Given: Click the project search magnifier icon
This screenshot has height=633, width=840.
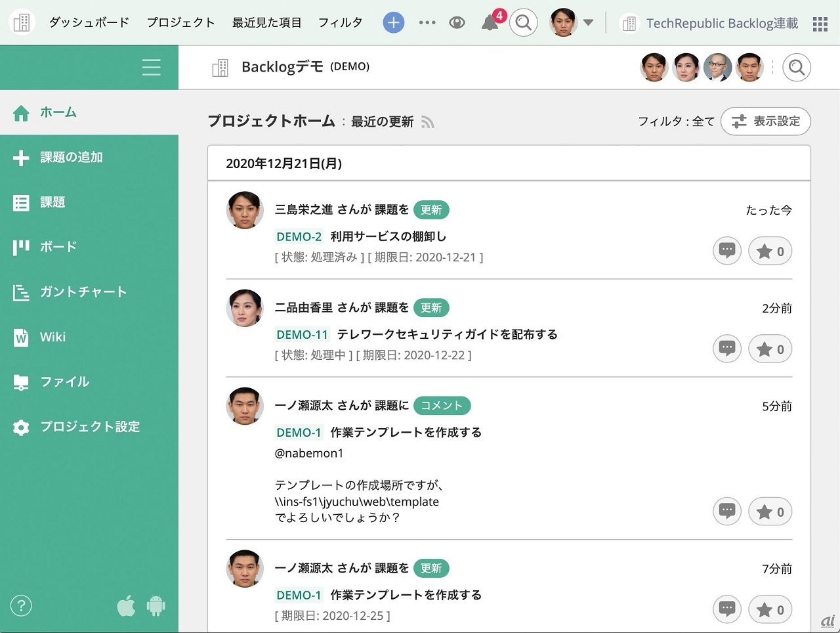Looking at the screenshot, I should (x=797, y=67).
